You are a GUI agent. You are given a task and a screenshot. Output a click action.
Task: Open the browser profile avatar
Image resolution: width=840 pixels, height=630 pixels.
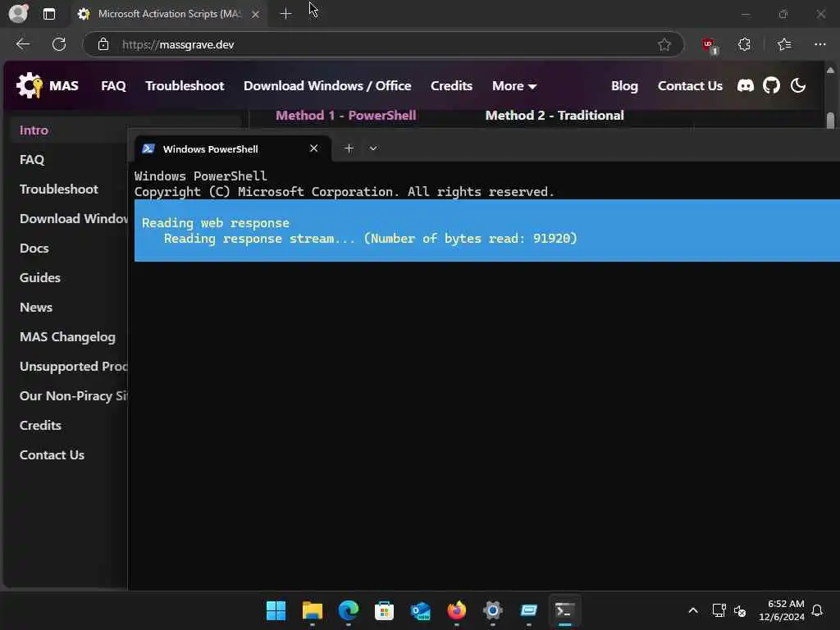[x=18, y=13]
